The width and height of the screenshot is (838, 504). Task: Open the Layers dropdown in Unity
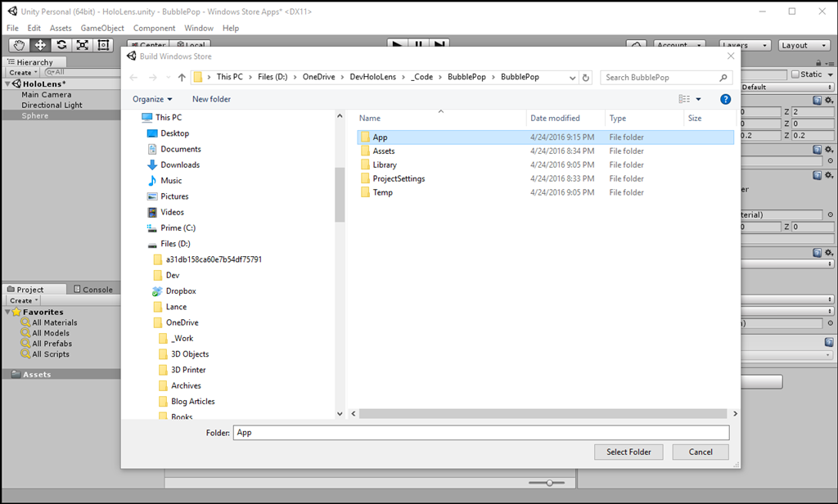[745, 46]
